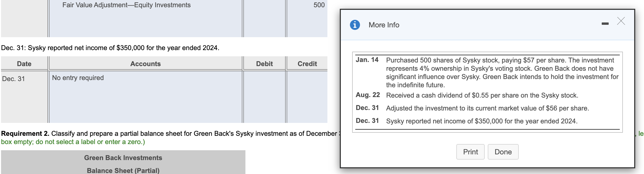Click the Requirement 2 instruction text
The width and height of the screenshot is (644, 174).
point(169,138)
